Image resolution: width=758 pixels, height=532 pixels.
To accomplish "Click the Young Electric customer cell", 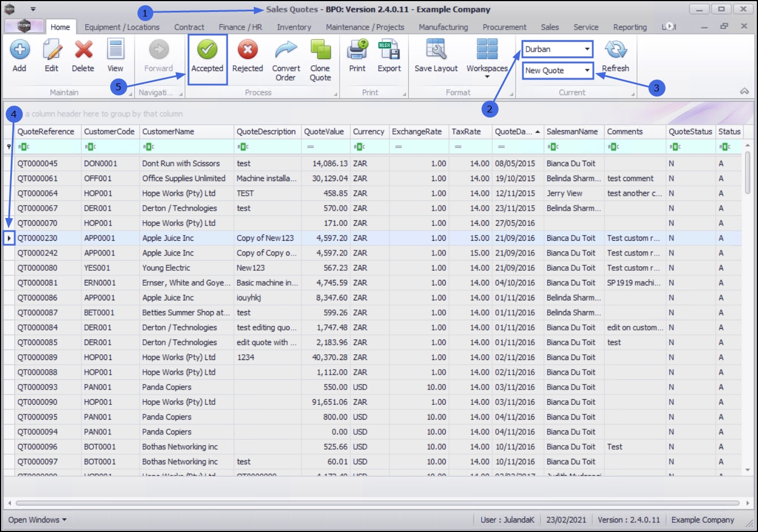I will coord(186,267).
